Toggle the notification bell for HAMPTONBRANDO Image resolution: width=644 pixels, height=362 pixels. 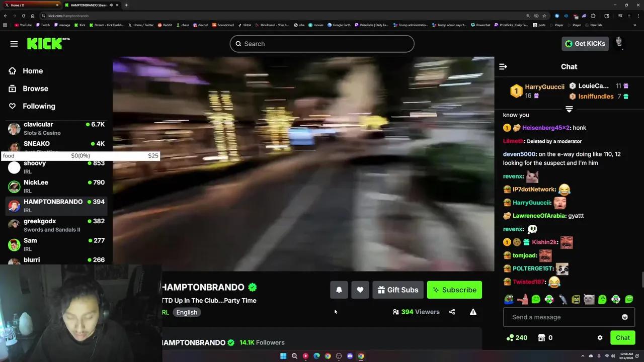click(339, 290)
